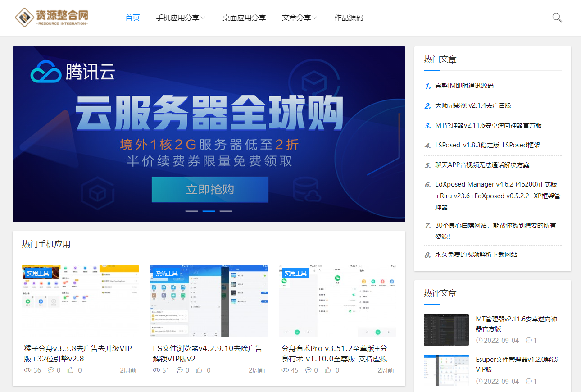Click 2周前 timestamp on 分身有术Pro card
Image resolution: width=581 pixels, height=392 pixels.
pyautogui.click(x=386, y=370)
